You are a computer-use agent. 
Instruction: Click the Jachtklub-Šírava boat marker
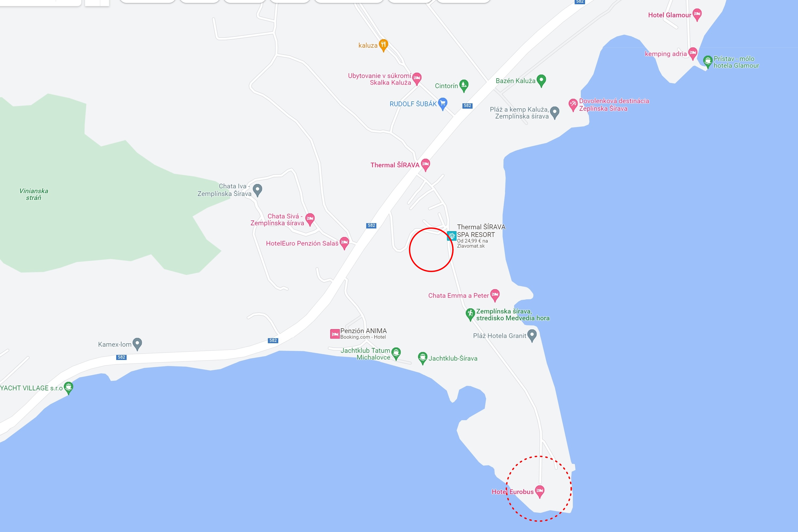coord(422,358)
